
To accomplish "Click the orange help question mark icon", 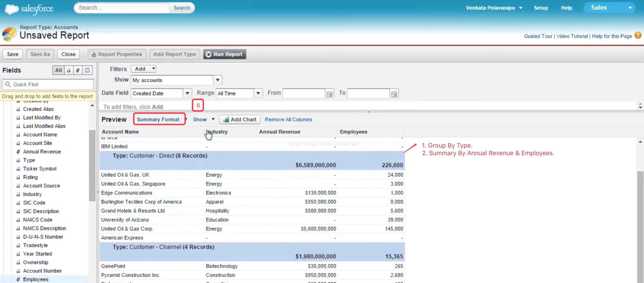I will 638,35.
